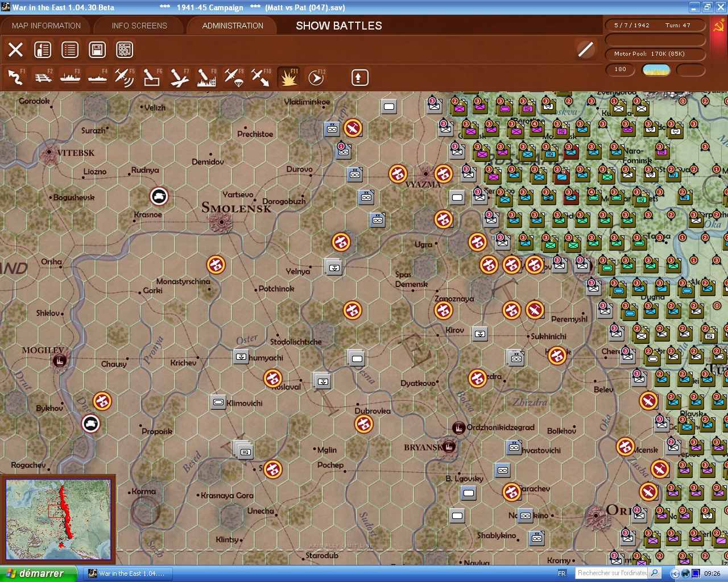
Task: Select the tank unit marker south of Bykhov
Action: pos(90,424)
